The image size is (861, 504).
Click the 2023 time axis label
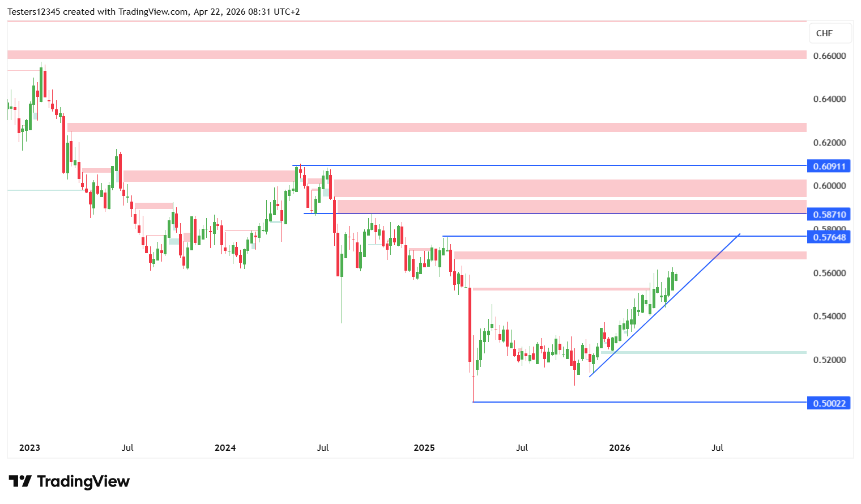(29, 447)
